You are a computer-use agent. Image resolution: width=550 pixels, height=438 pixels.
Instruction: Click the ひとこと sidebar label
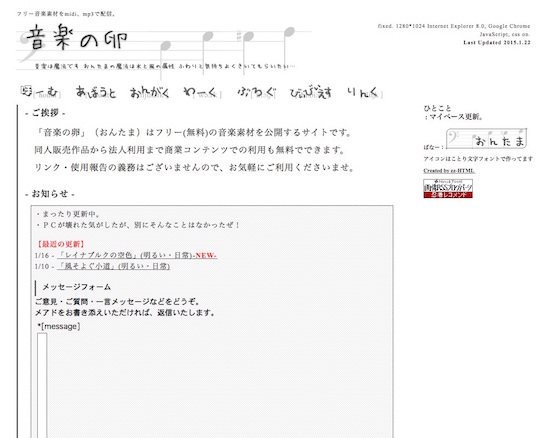pyautogui.click(x=437, y=108)
